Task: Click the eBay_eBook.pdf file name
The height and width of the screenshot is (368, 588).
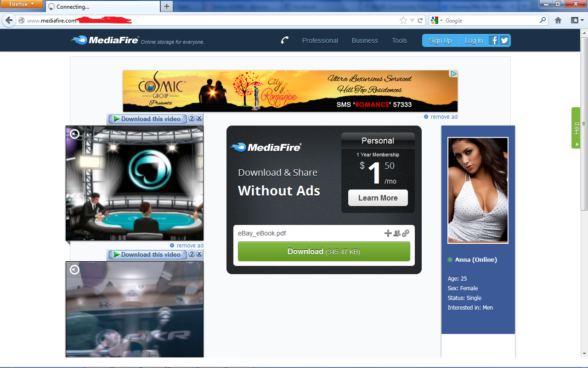Action: [x=262, y=233]
